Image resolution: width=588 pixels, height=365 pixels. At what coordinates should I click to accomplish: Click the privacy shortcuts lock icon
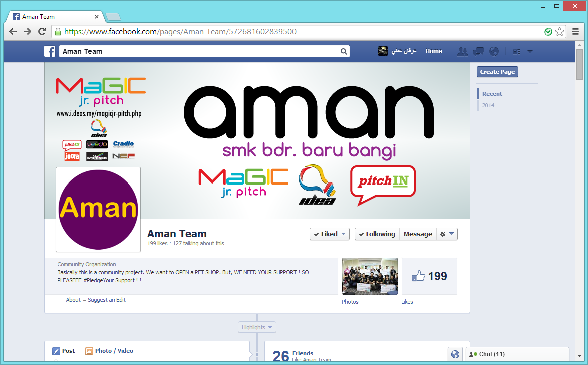click(x=516, y=52)
